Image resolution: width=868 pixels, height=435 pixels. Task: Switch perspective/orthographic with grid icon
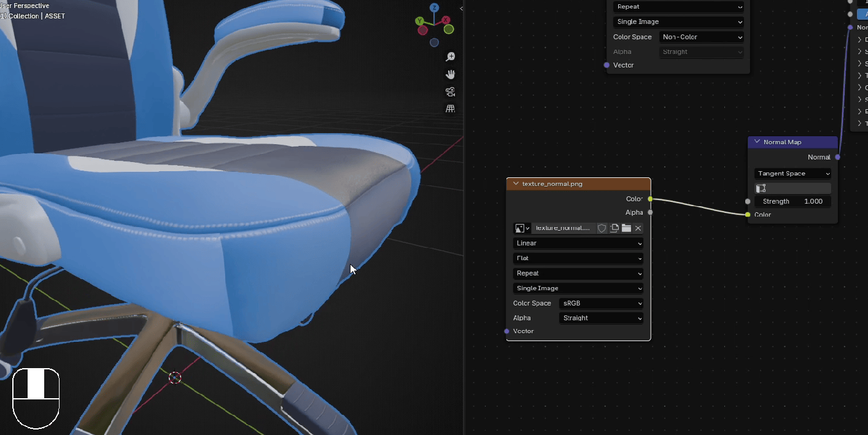450,109
